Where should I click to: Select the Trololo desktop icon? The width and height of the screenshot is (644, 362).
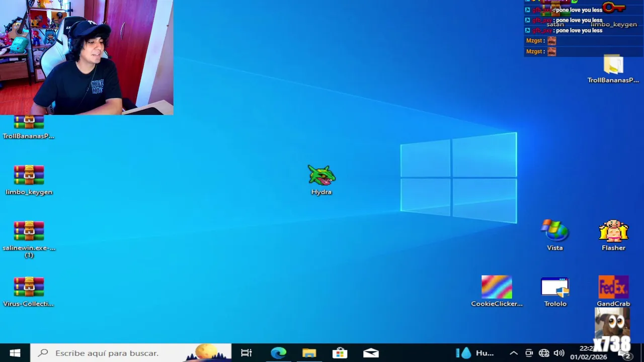tap(555, 291)
